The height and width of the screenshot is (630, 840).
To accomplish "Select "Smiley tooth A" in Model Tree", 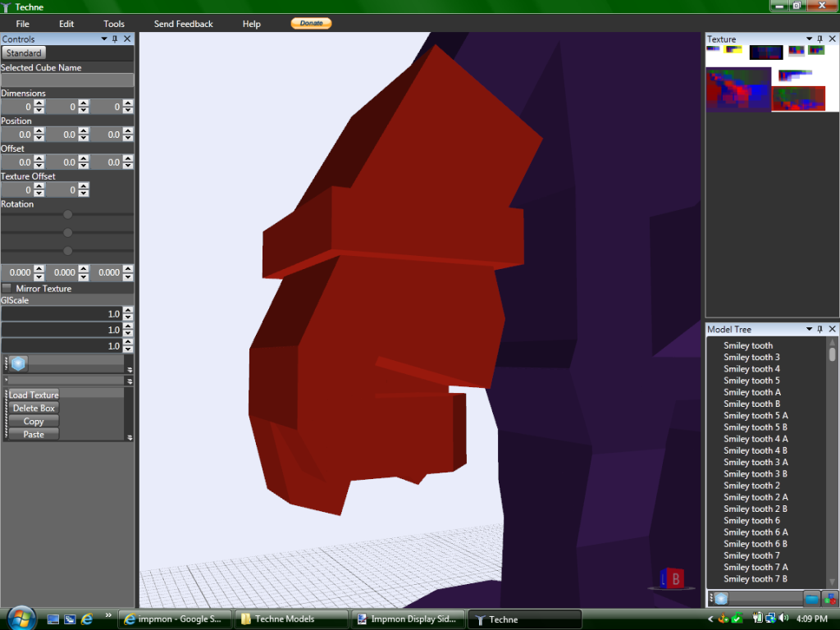I will coord(751,392).
